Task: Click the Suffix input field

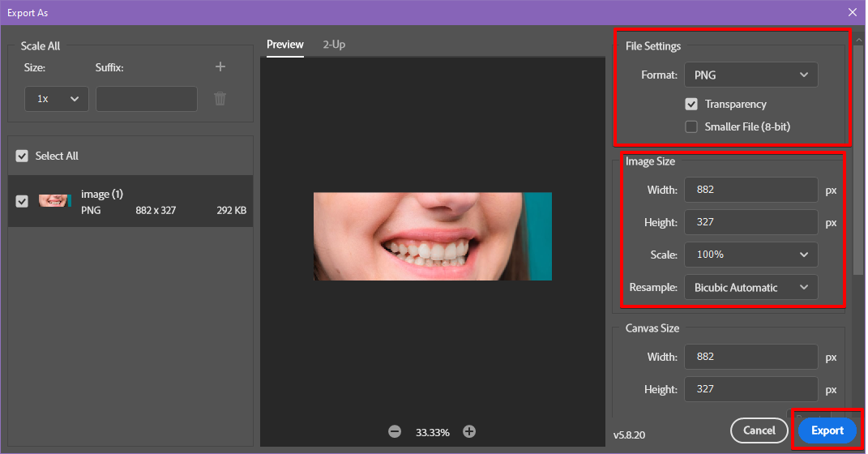Action: click(147, 99)
